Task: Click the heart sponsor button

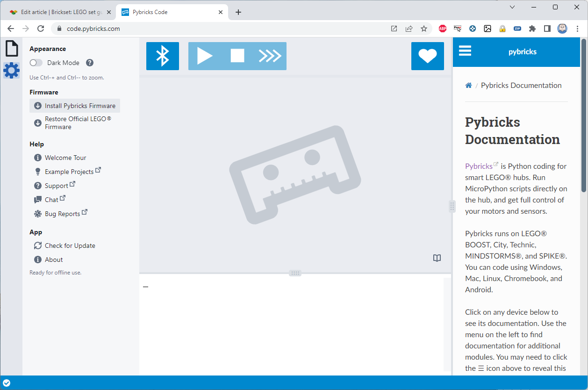Action: [427, 56]
